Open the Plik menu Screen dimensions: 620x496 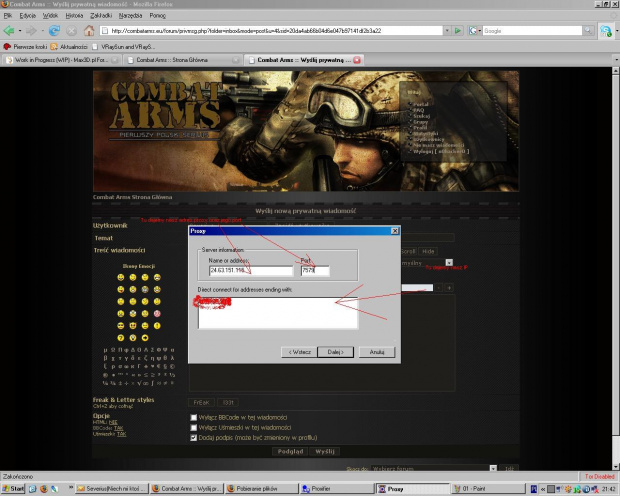[8, 15]
